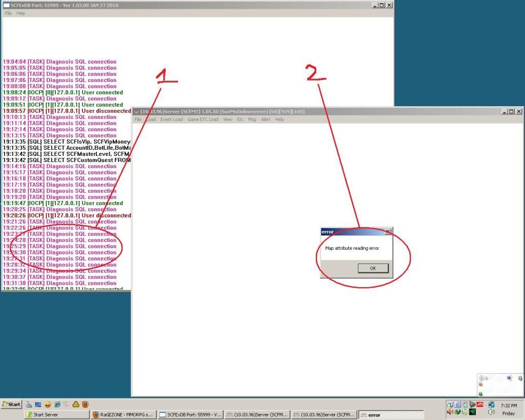Viewport: 525px width, 420px height.
Task: Select log line 19:08:24 User connected
Action: pyautogui.click(x=63, y=92)
